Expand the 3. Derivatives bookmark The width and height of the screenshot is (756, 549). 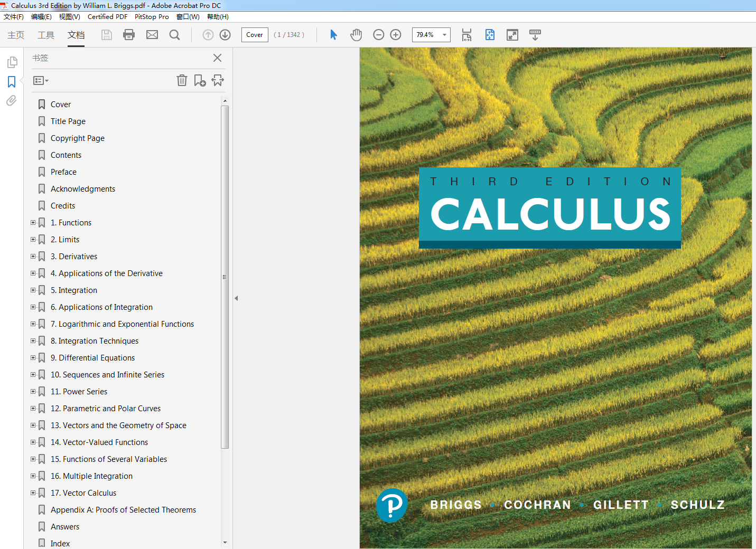pos(33,257)
